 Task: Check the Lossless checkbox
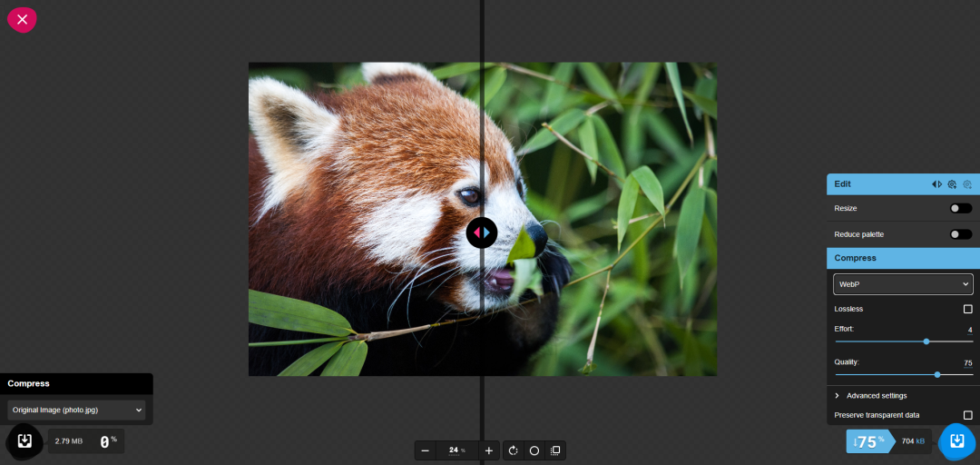(x=967, y=309)
